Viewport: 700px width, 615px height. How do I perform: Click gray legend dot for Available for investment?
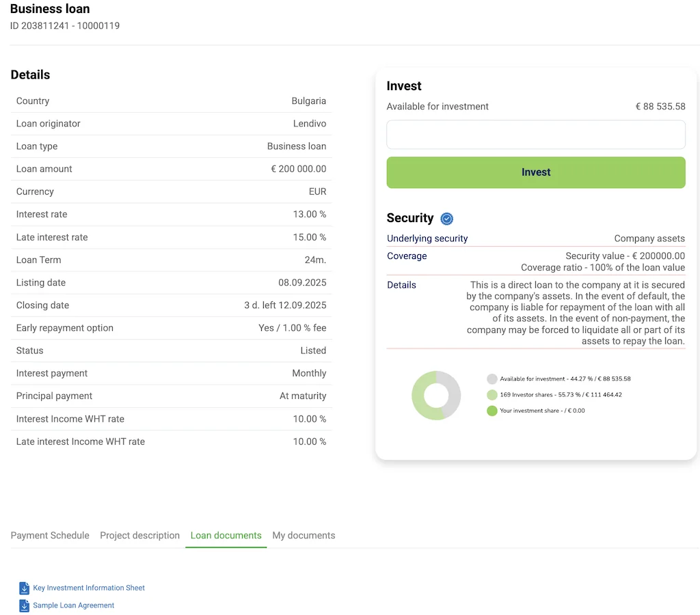point(492,379)
